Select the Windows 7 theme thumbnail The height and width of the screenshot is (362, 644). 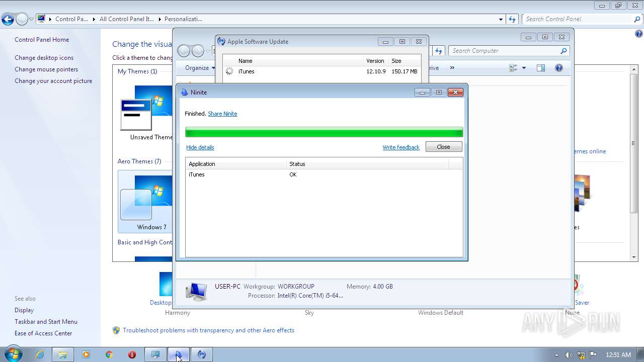click(x=146, y=201)
